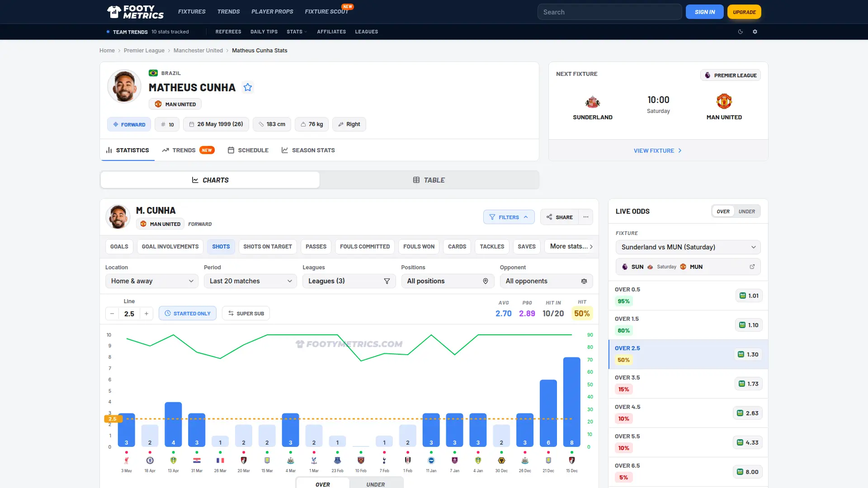The image size is (868, 488).
Task: Click the Over 6.5 odds 8.00 badge
Action: pyautogui.click(x=748, y=472)
